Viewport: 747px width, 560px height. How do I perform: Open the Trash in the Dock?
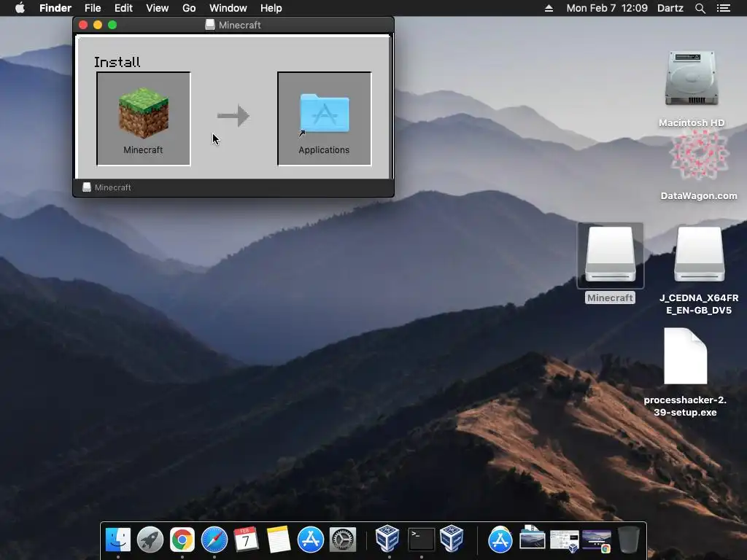click(628, 540)
